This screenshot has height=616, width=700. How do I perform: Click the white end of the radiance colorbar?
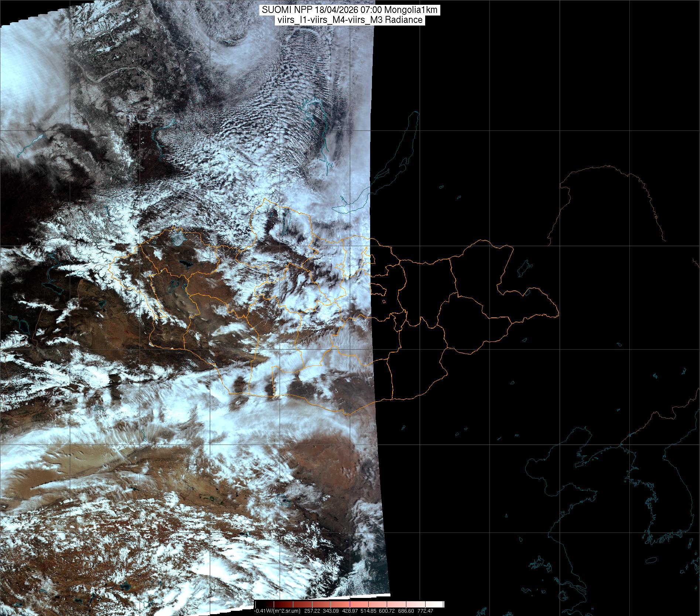(x=440, y=604)
